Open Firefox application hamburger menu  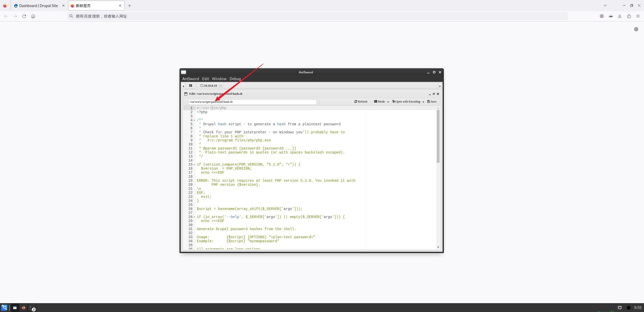pyautogui.click(x=638, y=16)
